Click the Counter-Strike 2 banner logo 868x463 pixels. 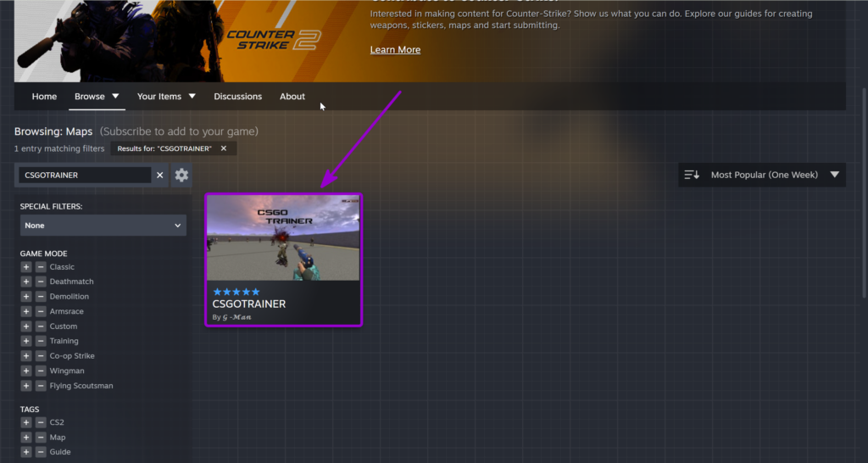click(274, 40)
